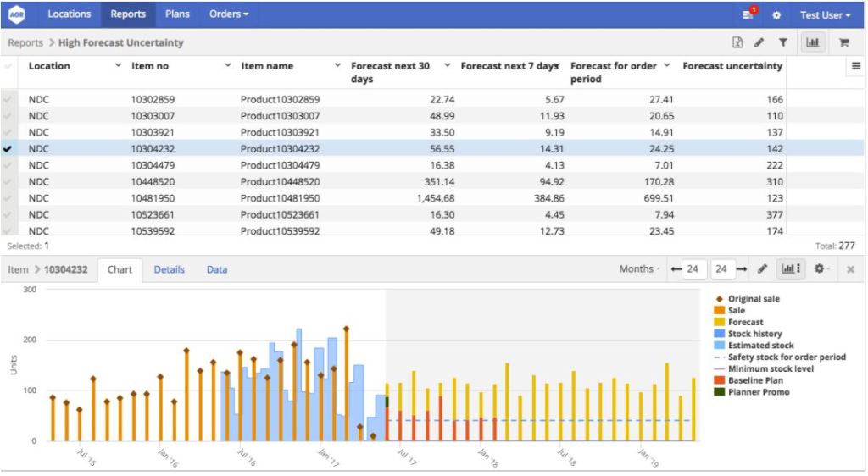Switch to the Details tab
Screen dimensions: 868x476
(x=169, y=269)
